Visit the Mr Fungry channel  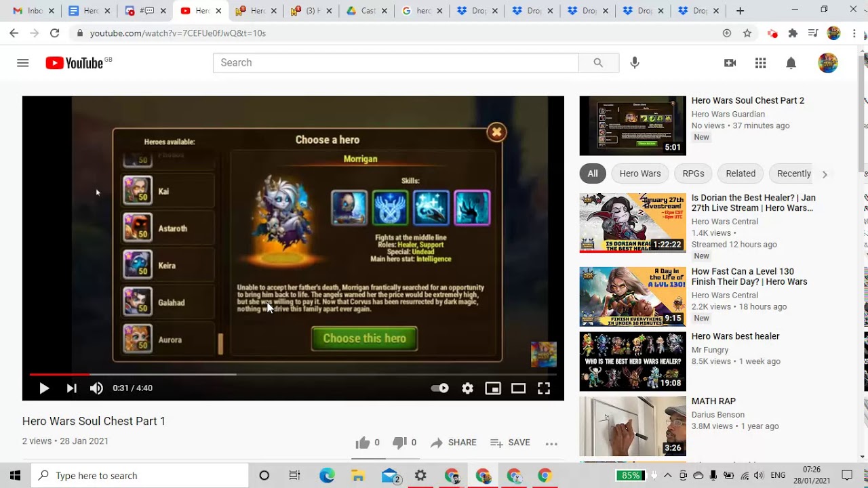pyautogui.click(x=710, y=350)
